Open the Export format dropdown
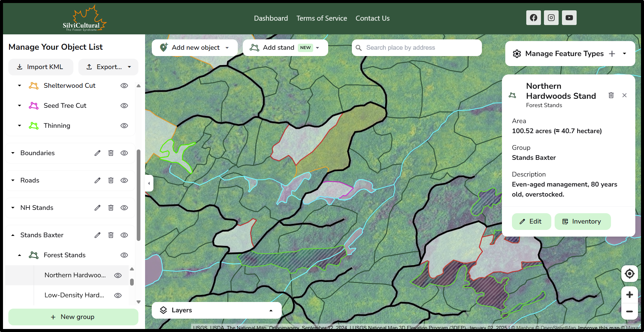This screenshot has height=332, width=644. click(x=130, y=67)
